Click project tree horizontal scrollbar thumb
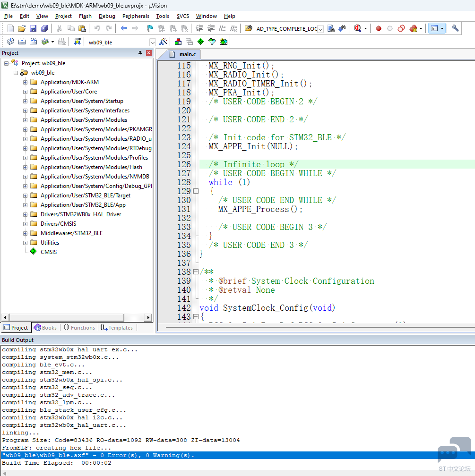475x476 pixels. tap(67, 317)
